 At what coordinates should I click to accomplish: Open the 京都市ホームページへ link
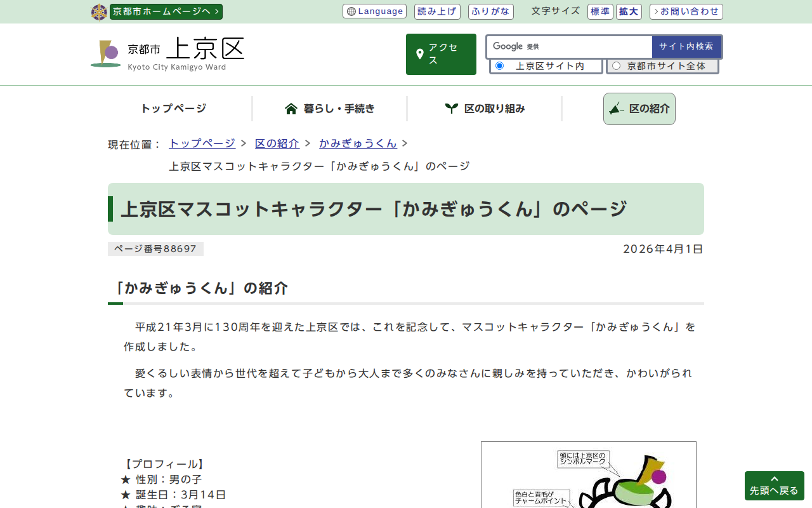pos(166,11)
